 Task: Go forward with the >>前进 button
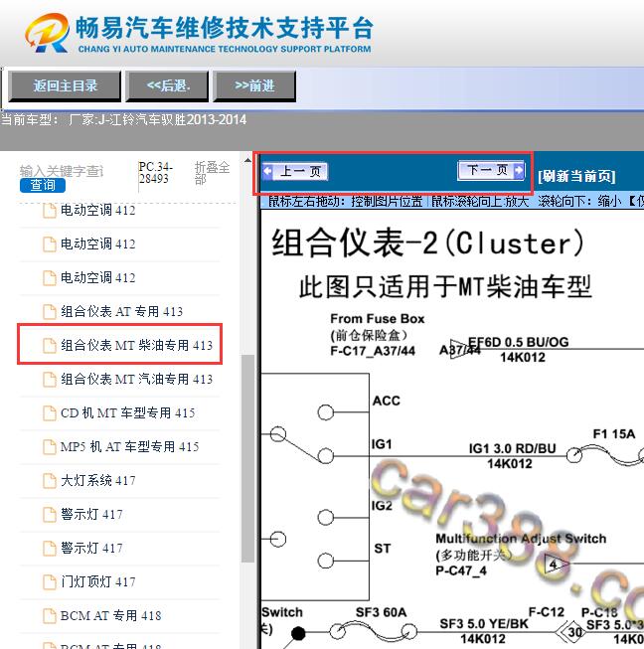tap(254, 86)
